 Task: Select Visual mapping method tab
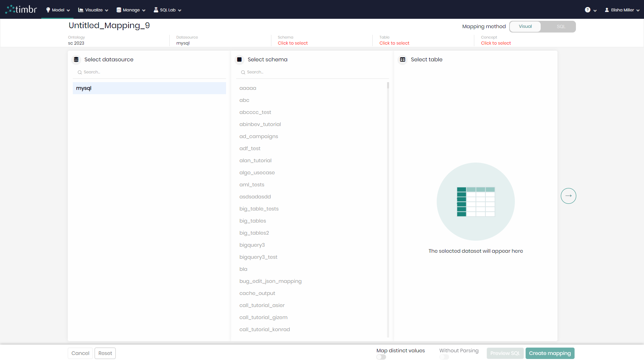(526, 26)
